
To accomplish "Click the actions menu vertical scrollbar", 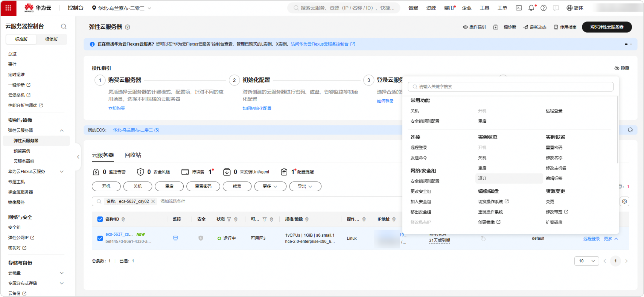I will coord(617,130).
